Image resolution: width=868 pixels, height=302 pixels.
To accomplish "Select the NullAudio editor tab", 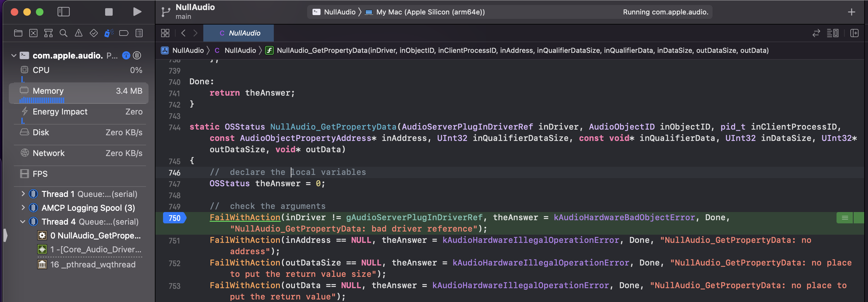I will click(x=240, y=33).
